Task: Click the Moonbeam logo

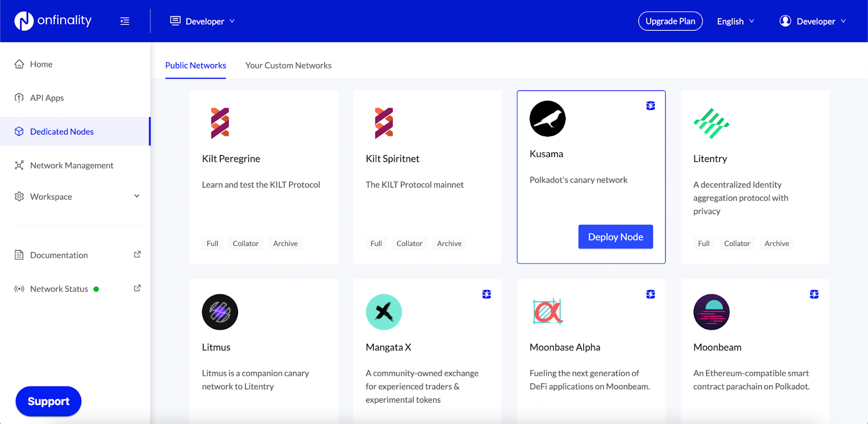Action: [x=711, y=312]
